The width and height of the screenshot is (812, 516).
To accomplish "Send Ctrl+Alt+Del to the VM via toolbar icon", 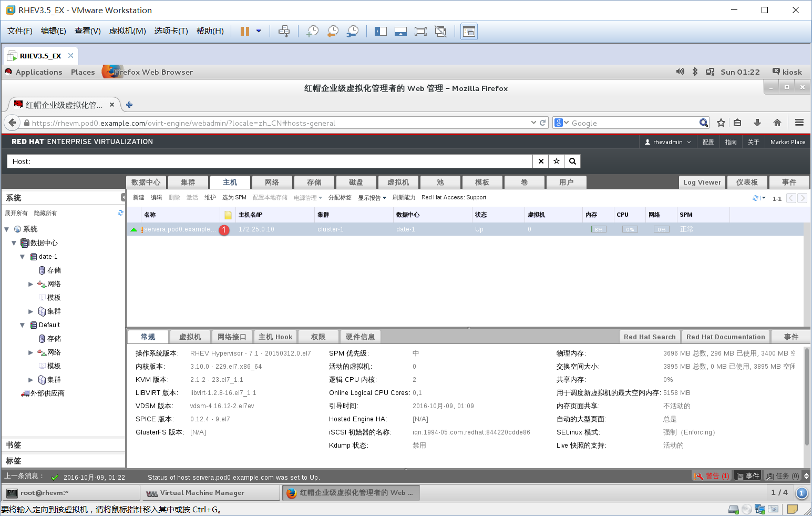I will tap(284, 31).
